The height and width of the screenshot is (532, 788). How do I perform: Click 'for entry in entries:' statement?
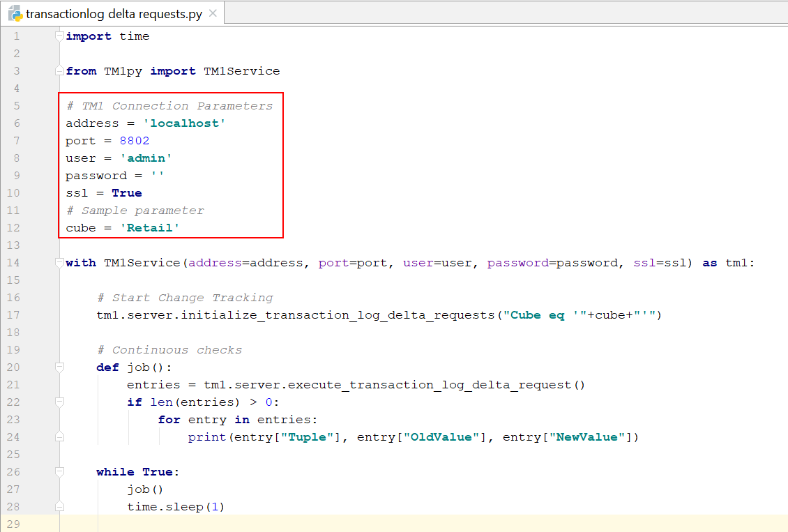[238, 420]
